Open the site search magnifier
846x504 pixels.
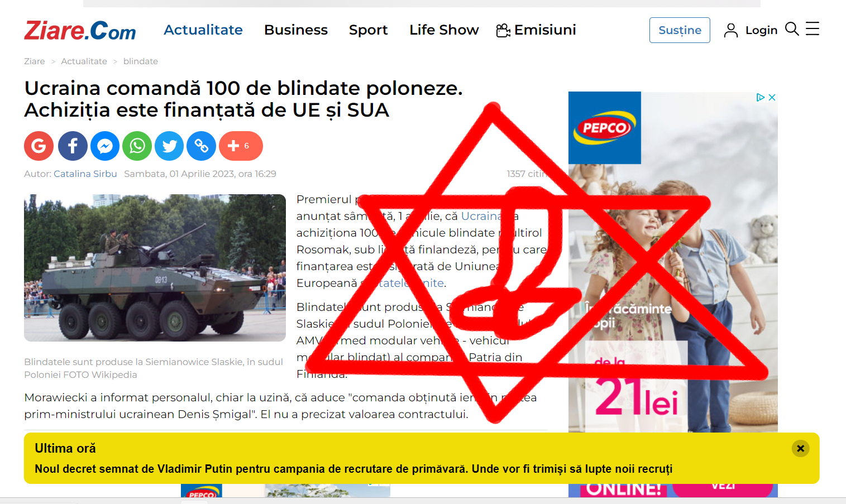click(x=792, y=29)
